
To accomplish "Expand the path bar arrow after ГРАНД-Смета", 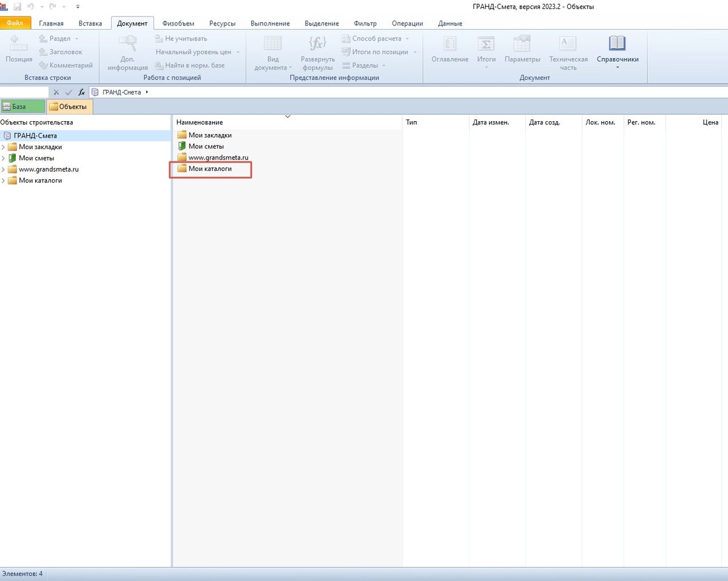I will [147, 92].
